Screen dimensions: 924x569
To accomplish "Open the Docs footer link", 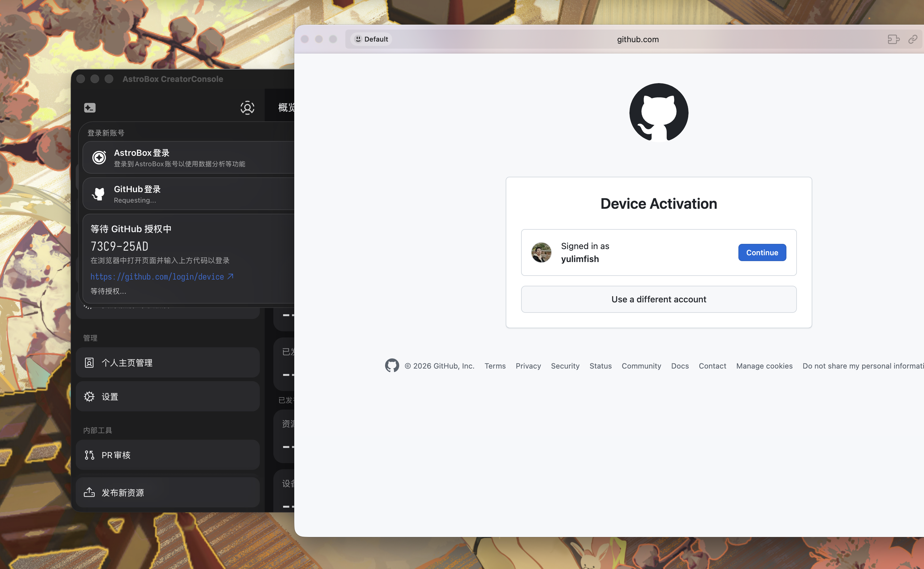I will (x=680, y=366).
